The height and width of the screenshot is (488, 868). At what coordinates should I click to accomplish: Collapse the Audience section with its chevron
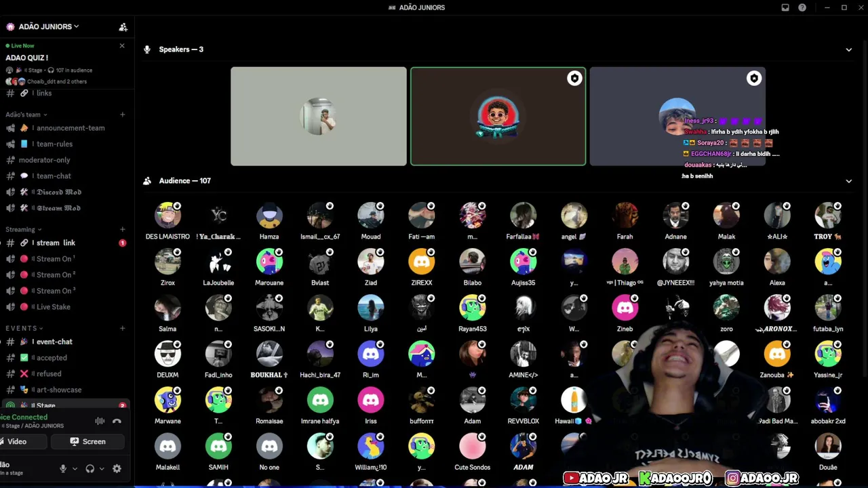point(848,181)
